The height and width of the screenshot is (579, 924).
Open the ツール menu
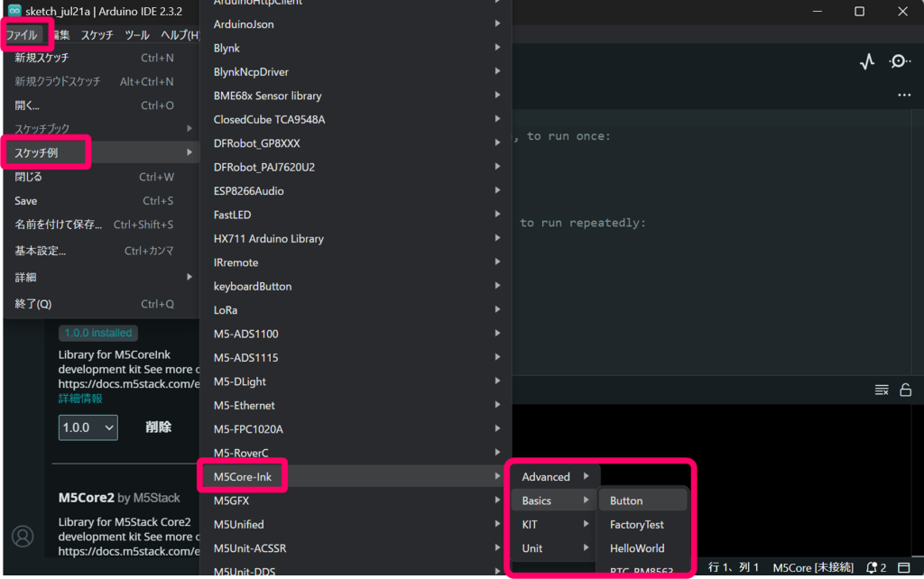[137, 35]
